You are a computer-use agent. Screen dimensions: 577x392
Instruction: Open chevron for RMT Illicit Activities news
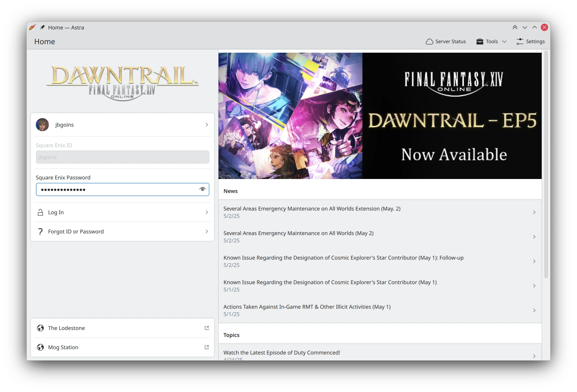[534, 311]
